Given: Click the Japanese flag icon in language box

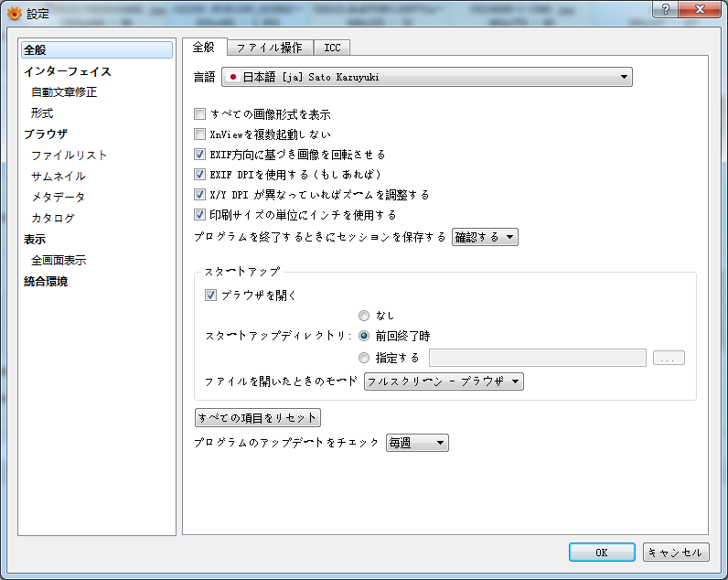Looking at the screenshot, I should click(233, 77).
